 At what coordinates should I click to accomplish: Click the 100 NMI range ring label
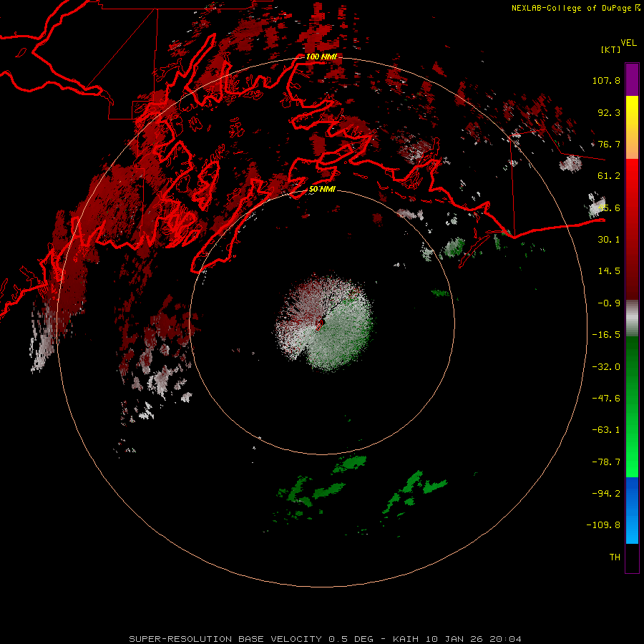tap(321, 57)
